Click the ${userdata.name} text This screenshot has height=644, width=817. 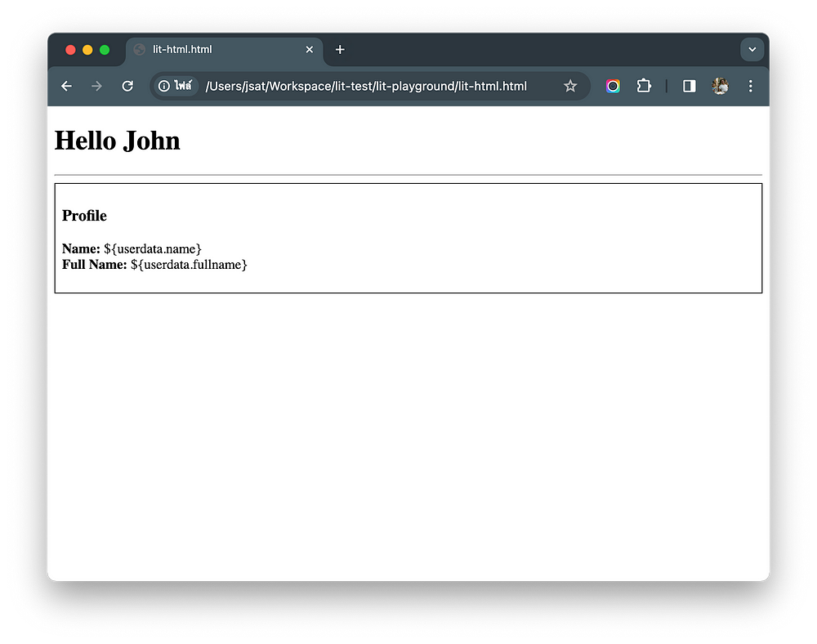[152, 248]
